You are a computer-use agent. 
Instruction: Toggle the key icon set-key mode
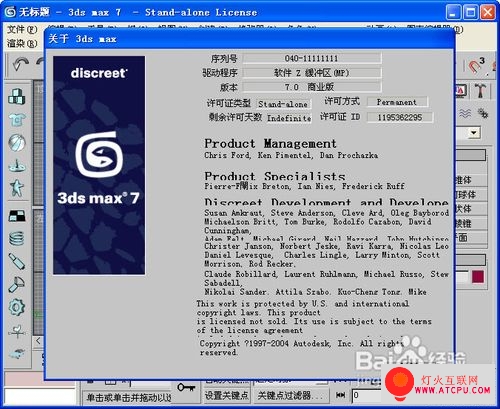click(x=186, y=388)
